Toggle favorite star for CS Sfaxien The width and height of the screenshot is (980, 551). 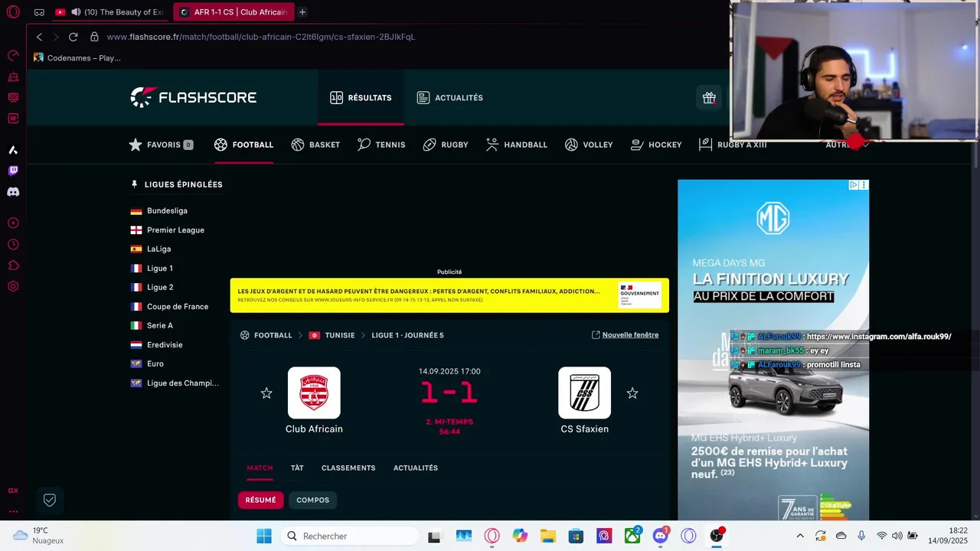click(632, 393)
